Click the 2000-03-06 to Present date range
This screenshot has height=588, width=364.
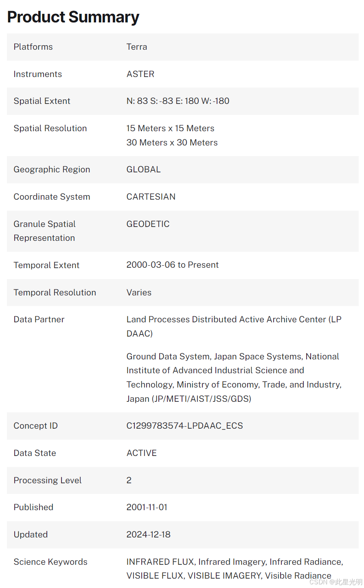point(173,265)
